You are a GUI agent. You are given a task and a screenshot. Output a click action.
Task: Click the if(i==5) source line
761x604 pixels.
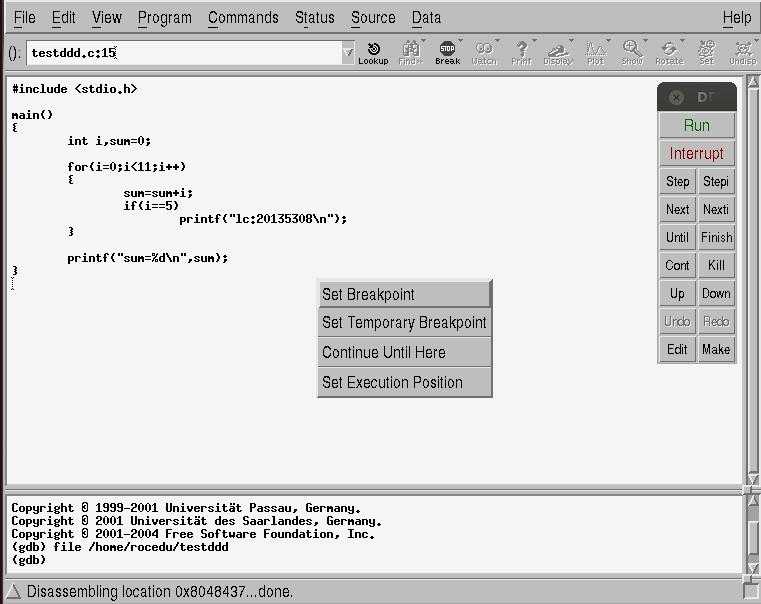coord(151,206)
